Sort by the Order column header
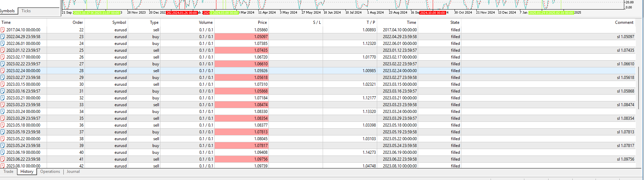 coord(66,22)
